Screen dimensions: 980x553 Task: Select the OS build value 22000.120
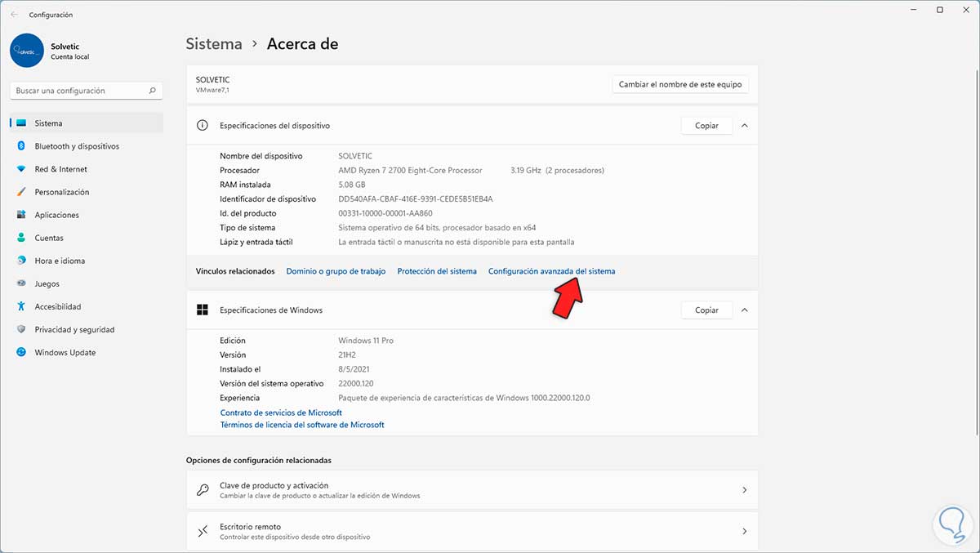[356, 384]
